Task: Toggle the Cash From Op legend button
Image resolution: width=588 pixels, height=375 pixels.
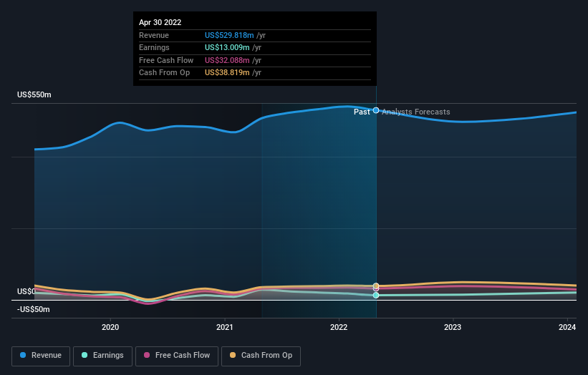Action: 261,356
